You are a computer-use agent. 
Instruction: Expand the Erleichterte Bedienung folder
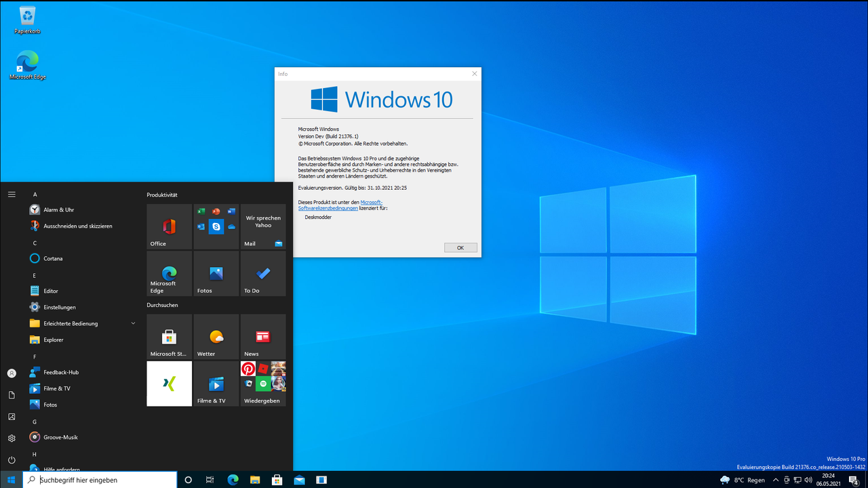[81, 323]
